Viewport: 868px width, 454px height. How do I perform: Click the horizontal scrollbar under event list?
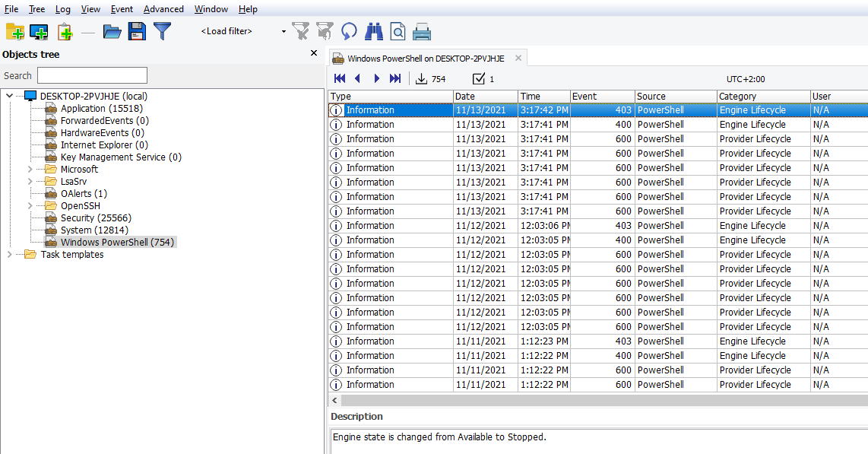593,400
